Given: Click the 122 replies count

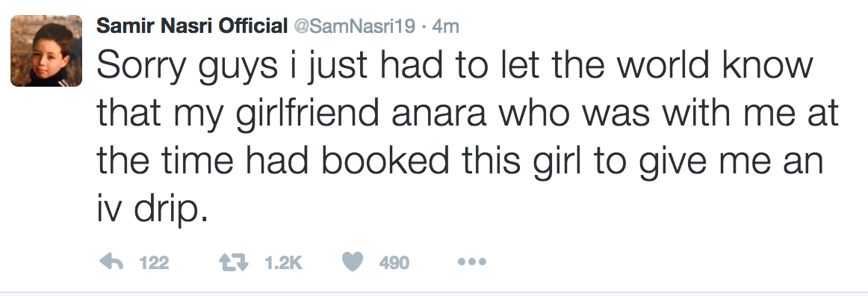Looking at the screenshot, I should click(x=154, y=262).
